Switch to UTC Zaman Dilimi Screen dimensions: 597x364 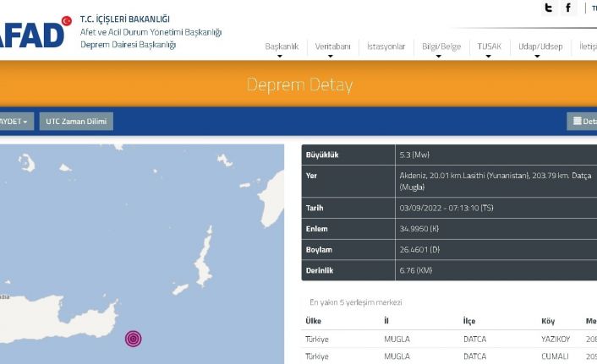pos(76,122)
